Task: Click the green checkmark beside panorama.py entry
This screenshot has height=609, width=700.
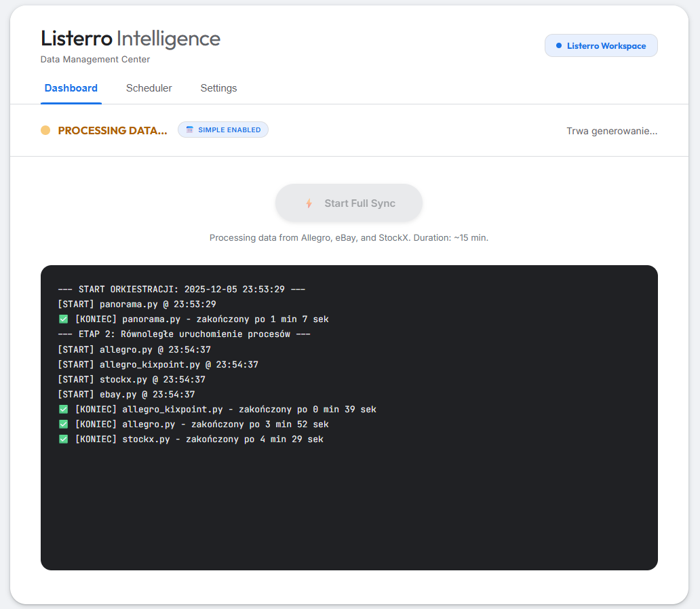Action: (63, 318)
